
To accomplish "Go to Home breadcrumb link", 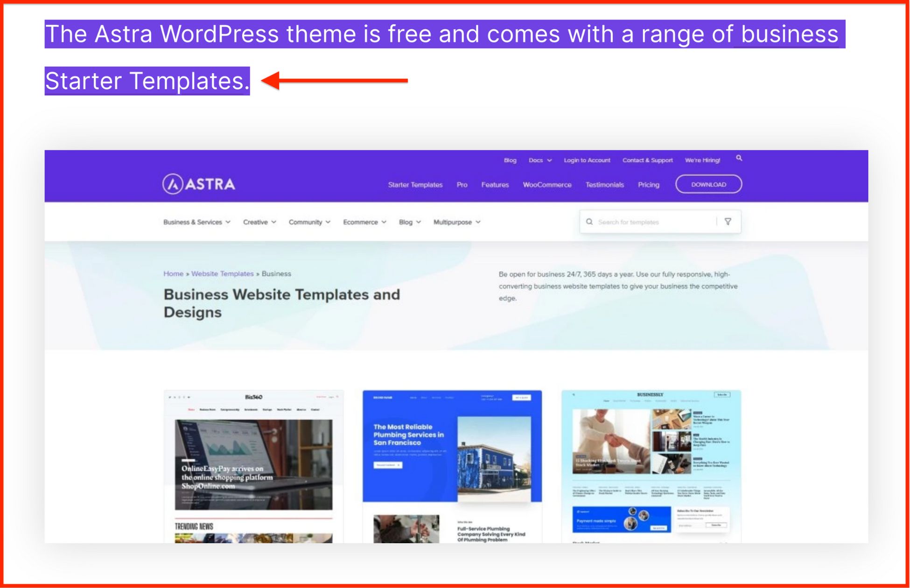I will pos(173,274).
